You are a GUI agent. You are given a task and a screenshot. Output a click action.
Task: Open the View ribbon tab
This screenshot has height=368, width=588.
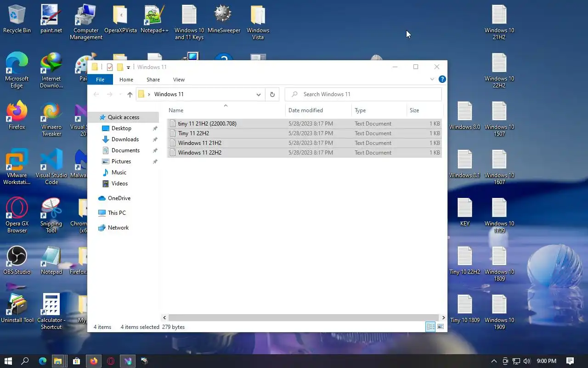coord(179,80)
